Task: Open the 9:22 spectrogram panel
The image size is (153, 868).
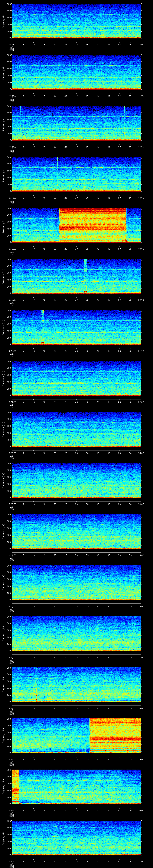Action: tap(76, 429)
